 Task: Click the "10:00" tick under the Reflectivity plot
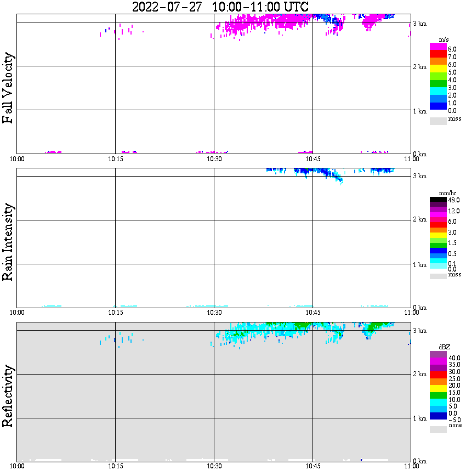(16, 466)
